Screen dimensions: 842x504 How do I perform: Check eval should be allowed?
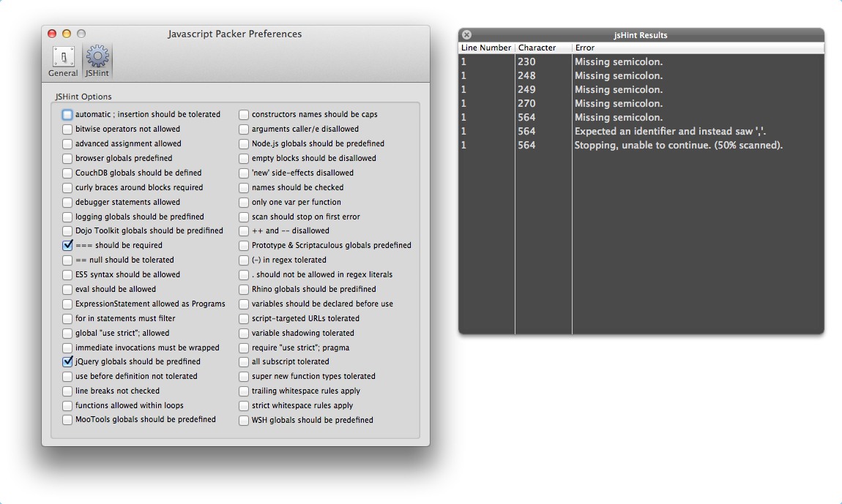67,289
